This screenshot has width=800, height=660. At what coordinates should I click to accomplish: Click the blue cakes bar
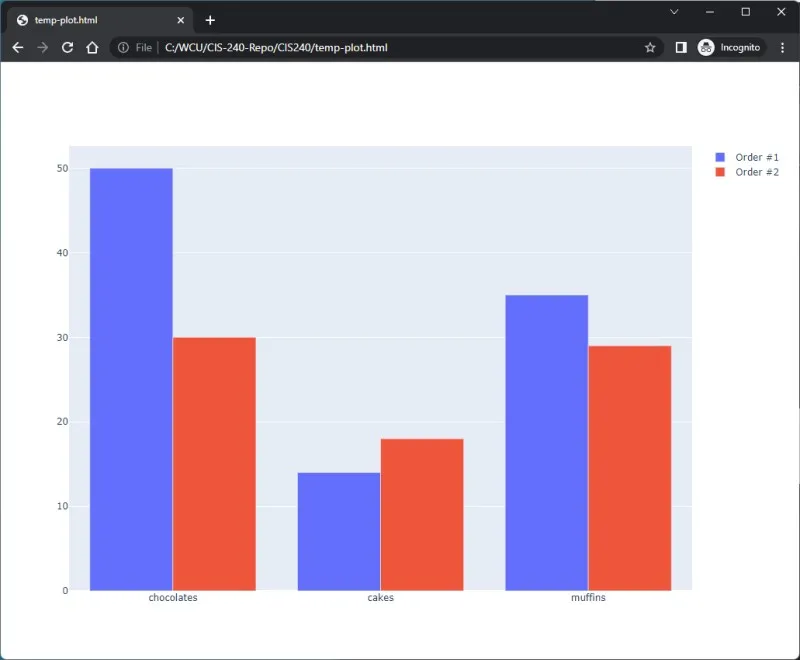[x=339, y=531]
